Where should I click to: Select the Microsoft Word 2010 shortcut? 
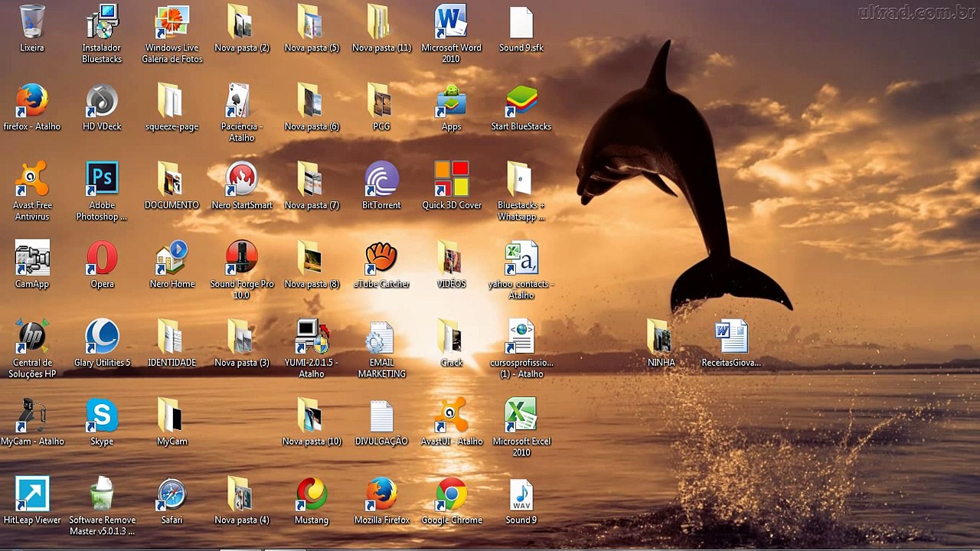tap(451, 22)
